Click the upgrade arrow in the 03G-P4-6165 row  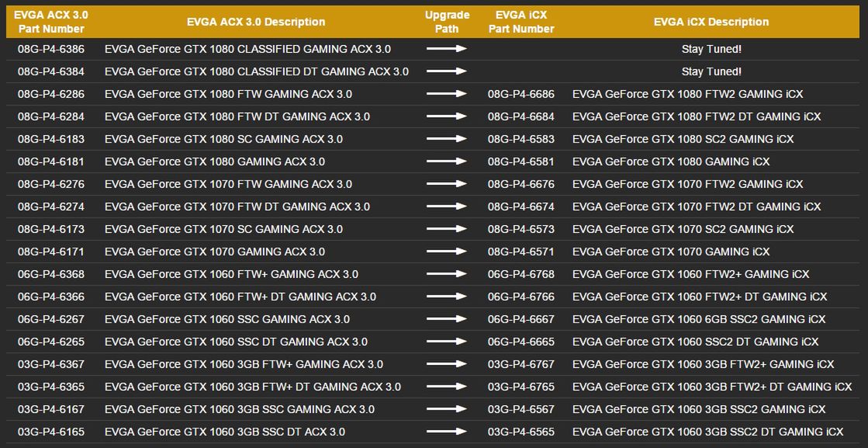(447, 432)
